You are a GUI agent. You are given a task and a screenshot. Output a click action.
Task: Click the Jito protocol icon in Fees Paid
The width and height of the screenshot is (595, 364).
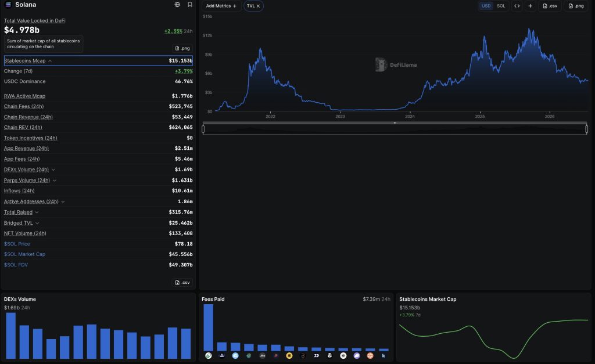pyautogui.click(x=262, y=356)
